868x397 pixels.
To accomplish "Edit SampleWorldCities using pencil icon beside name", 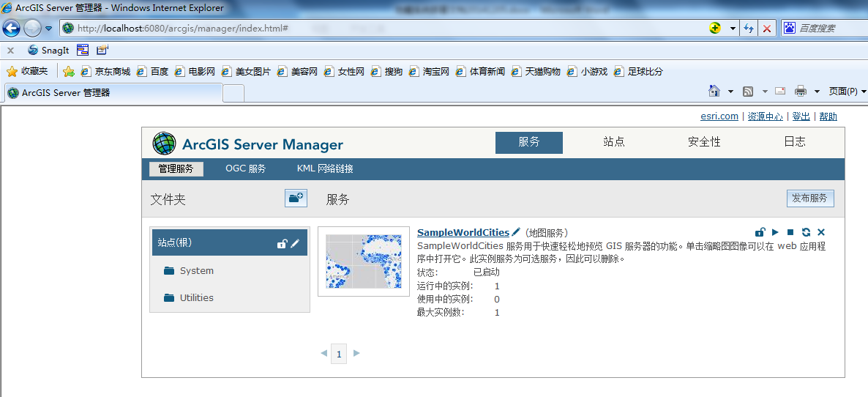I will pos(516,231).
